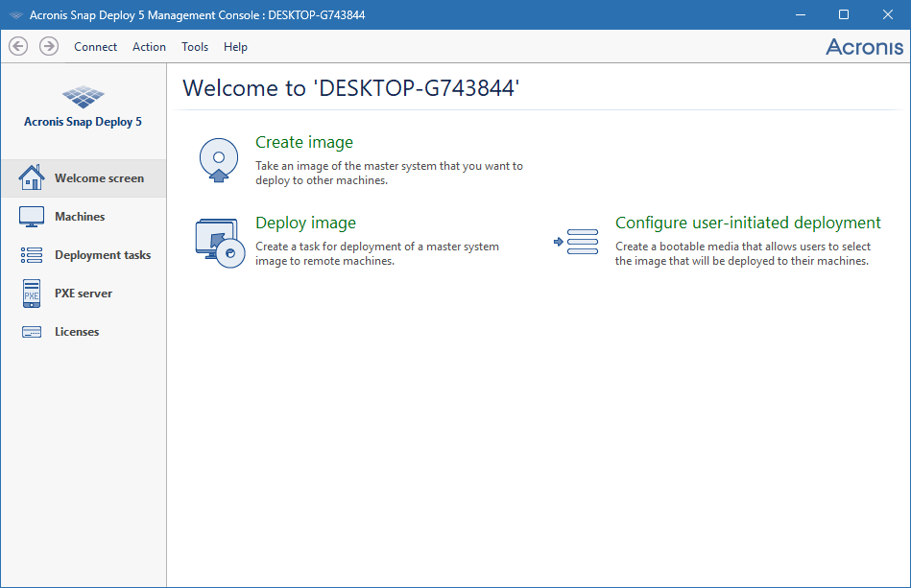Click 'Create a bootable media' description
Image resolution: width=911 pixels, height=588 pixels.
(742, 253)
